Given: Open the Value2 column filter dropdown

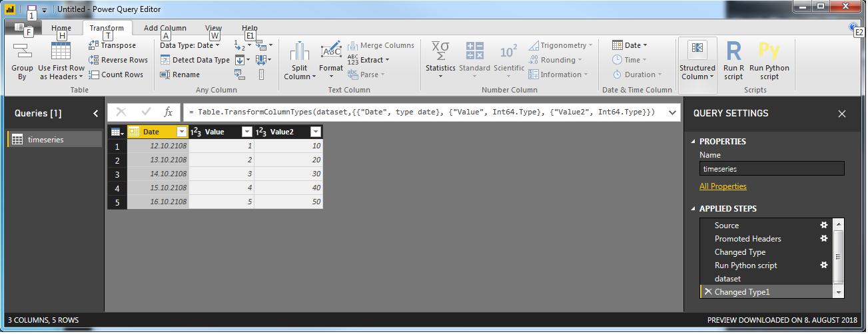Looking at the screenshot, I should click(316, 132).
